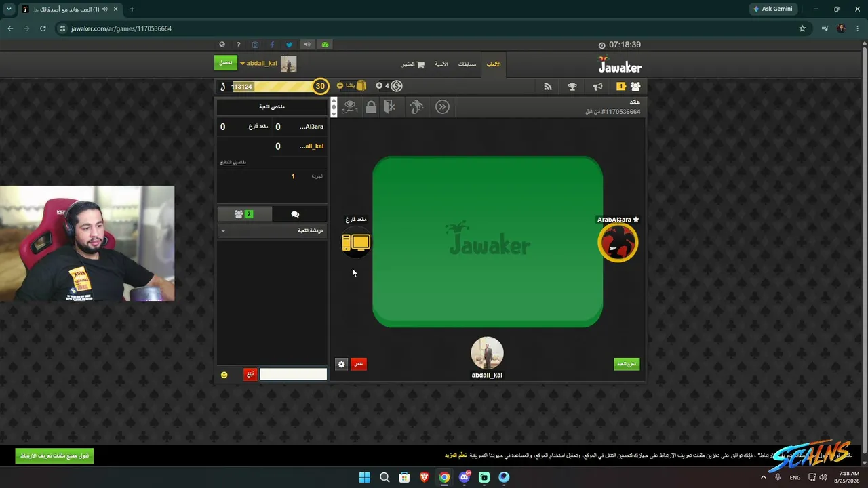This screenshot has width=868, height=488.
Task: Bookmark this page with the star icon
Action: (x=802, y=28)
